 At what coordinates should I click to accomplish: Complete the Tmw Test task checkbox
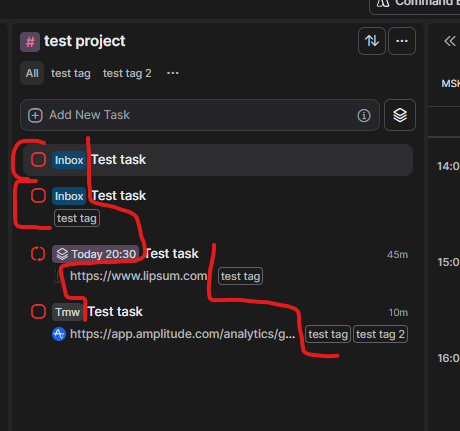click(x=38, y=312)
